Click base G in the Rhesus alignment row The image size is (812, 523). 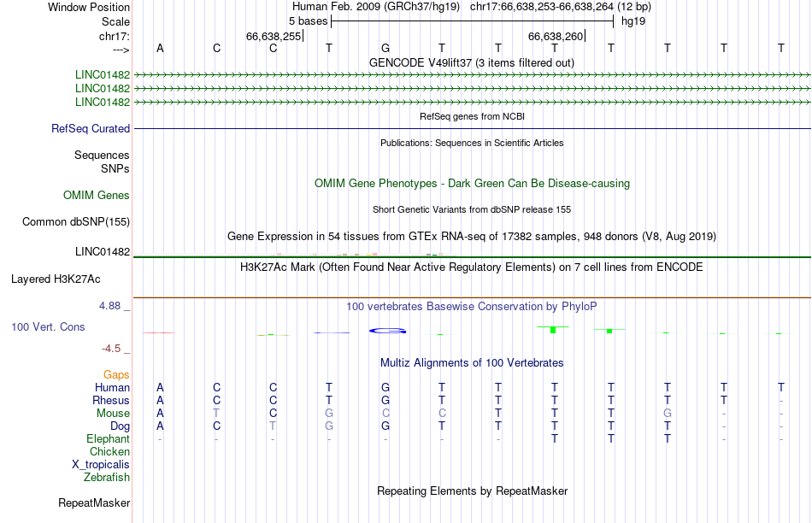pyautogui.click(x=385, y=400)
